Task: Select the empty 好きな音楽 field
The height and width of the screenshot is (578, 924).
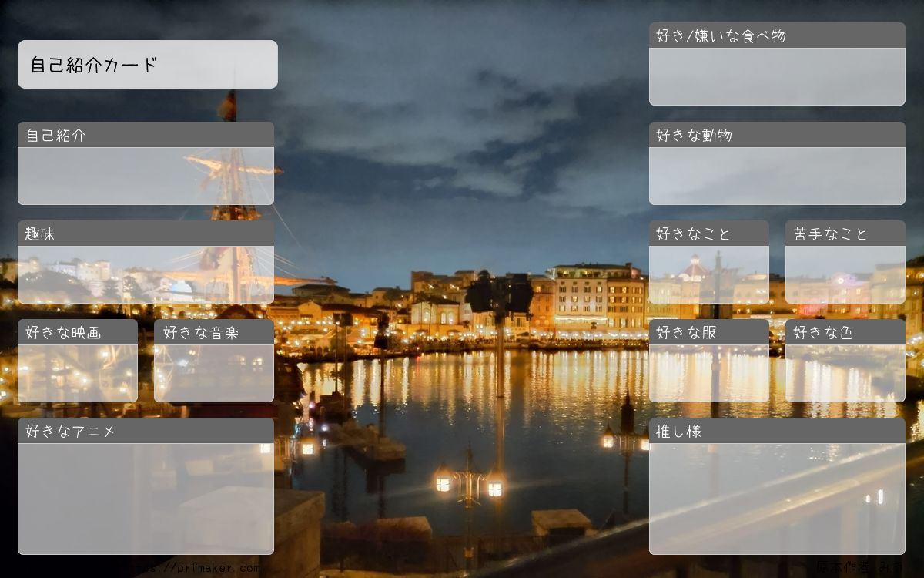Action: [x=214, y=373]
